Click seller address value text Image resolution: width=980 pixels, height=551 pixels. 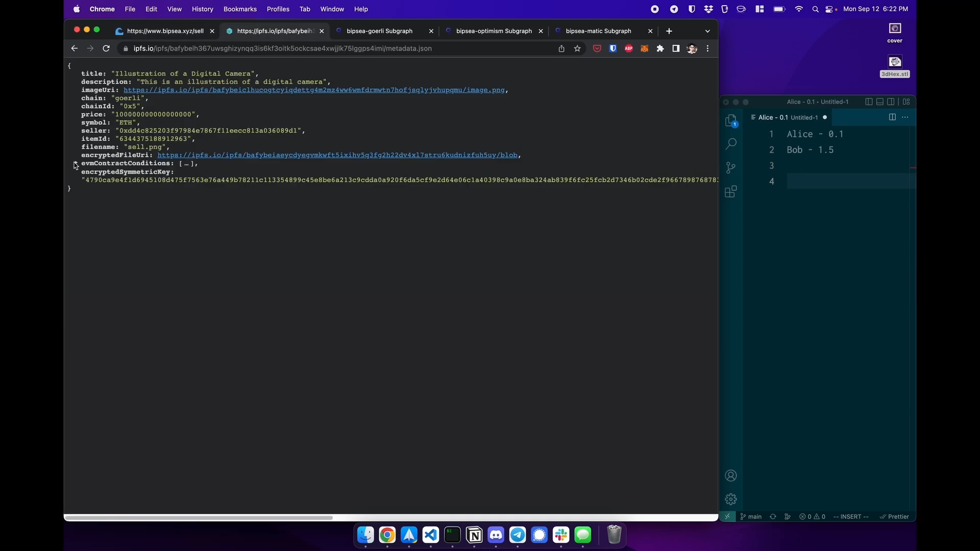click(x=208, y=131)
